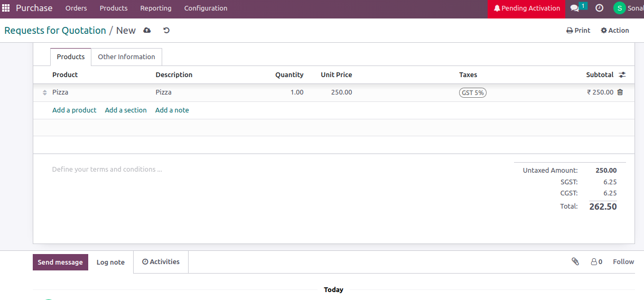644x300 pixels.
Task: Open the conversations chat icon
Action: (575, 8)
